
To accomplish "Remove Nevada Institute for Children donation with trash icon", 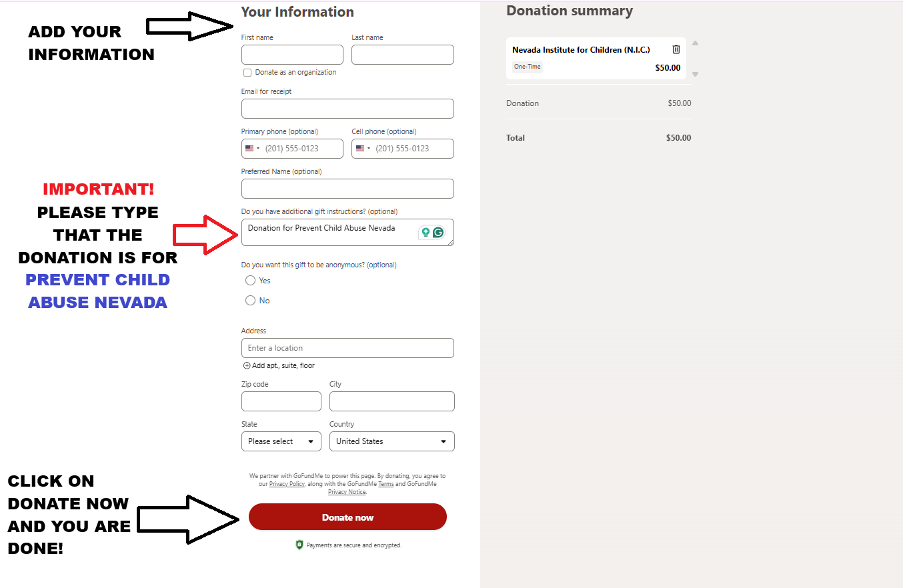I will 676,49.
